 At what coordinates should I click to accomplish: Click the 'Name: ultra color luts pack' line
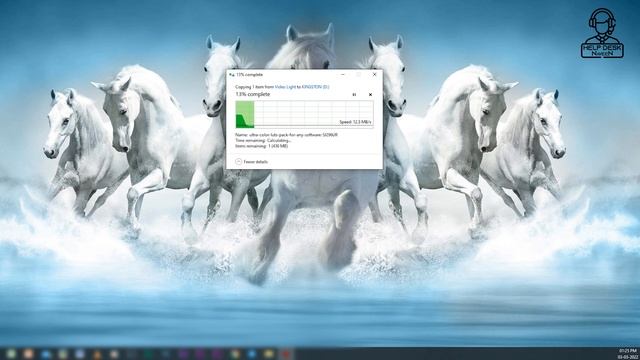[287, 135]
